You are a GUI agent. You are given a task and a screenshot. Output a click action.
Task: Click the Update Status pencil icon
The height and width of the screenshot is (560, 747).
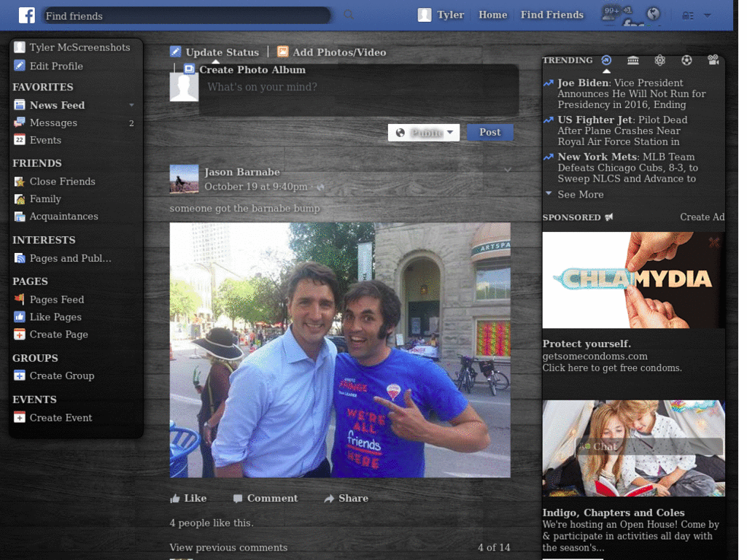pyautogui.click(x=175, y=52)
